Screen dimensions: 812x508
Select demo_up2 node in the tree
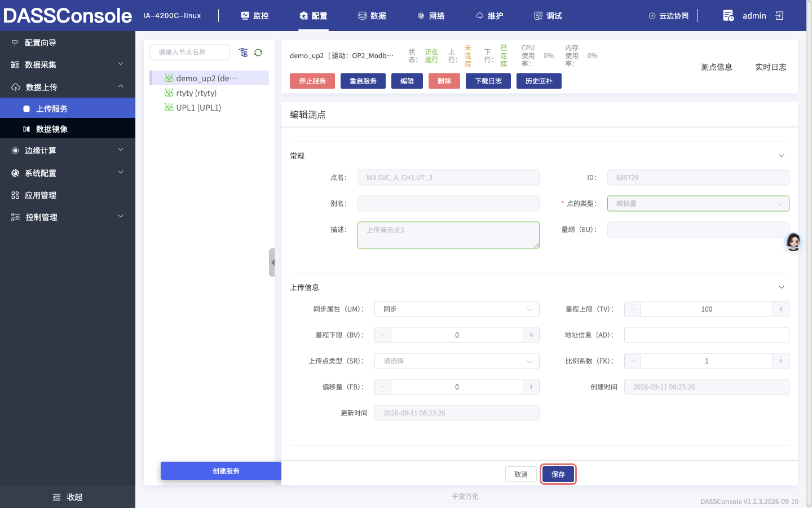click(209, 78)
